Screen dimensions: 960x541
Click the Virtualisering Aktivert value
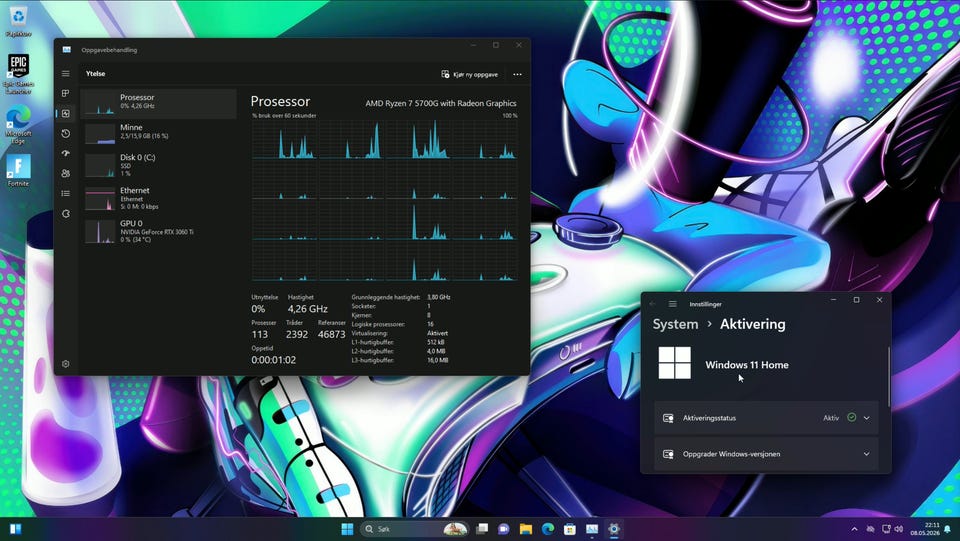click(x=437, y=333)
